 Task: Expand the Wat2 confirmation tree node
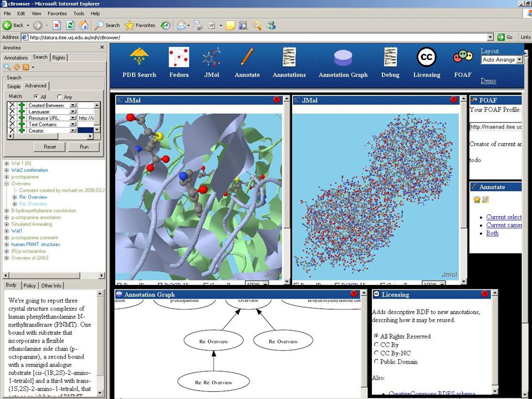tap(7, 170)
